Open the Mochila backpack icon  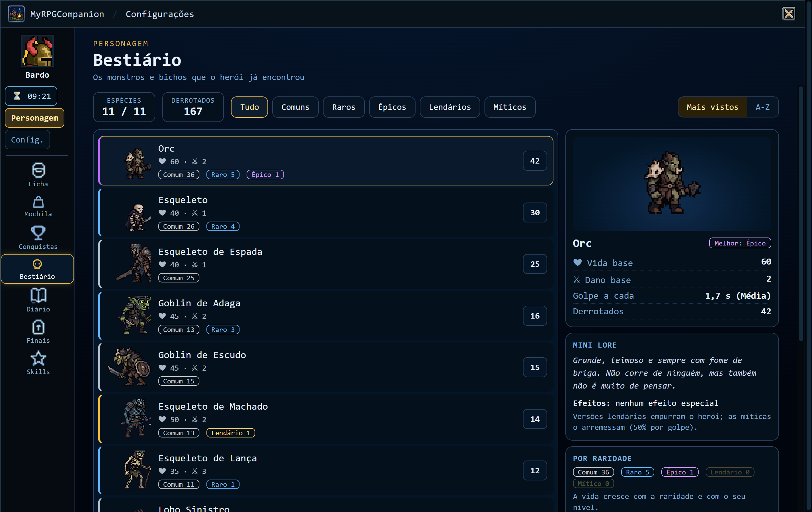[38, 207]
